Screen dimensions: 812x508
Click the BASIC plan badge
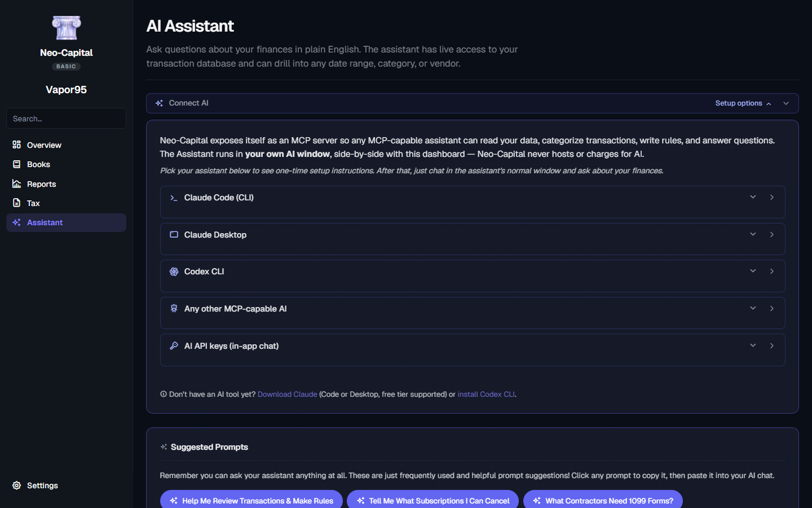click(66, 67)
